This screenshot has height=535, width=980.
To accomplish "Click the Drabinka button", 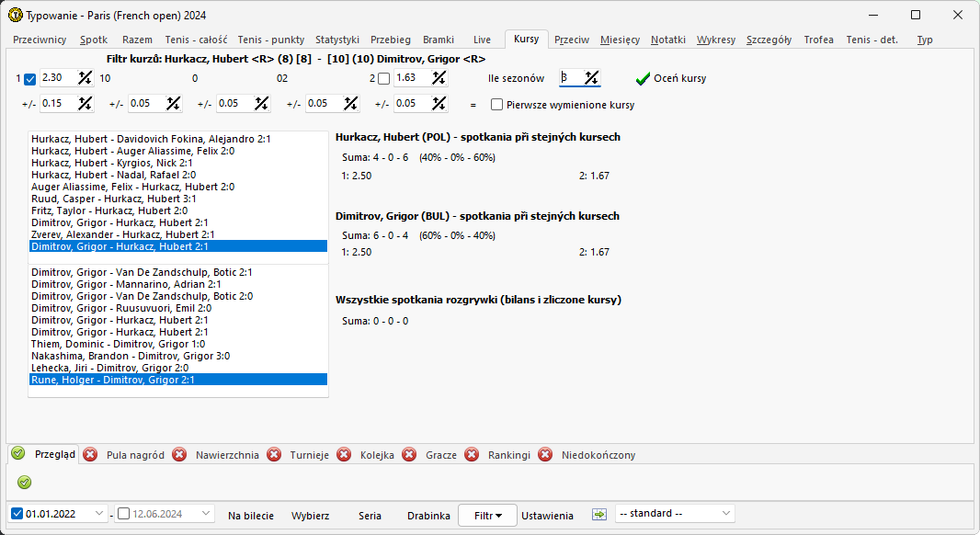I will pos(428,516).
